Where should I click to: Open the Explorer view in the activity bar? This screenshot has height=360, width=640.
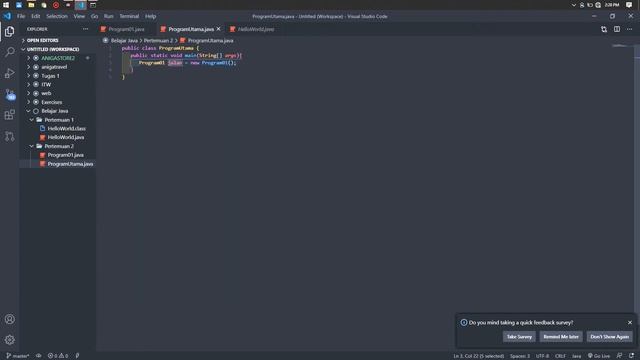tap(9, 31)
